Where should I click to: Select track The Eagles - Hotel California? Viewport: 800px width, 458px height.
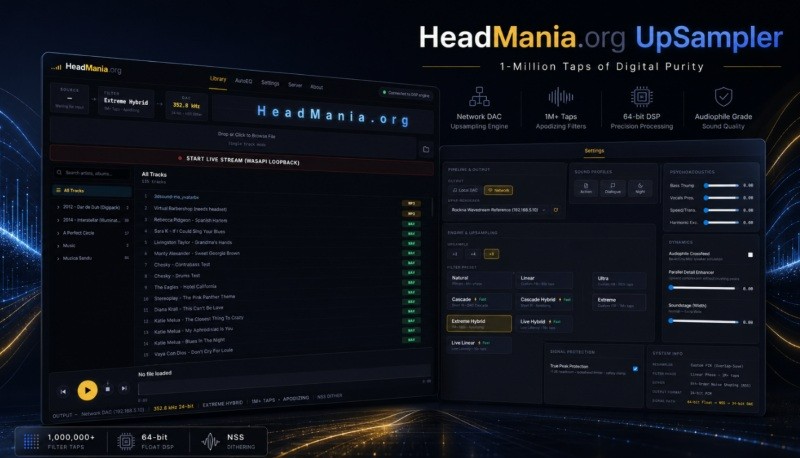coord(185,287)
